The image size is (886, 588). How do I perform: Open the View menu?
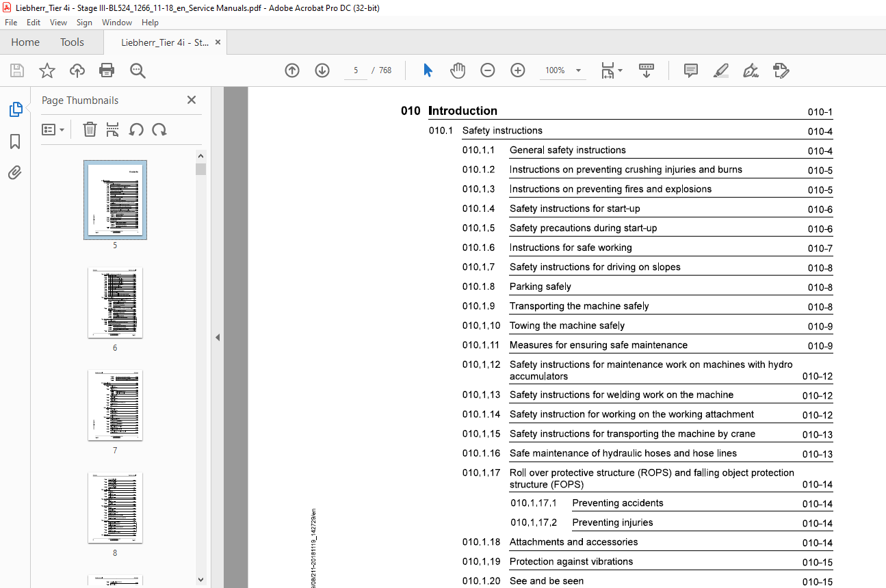tap(58, 23)
